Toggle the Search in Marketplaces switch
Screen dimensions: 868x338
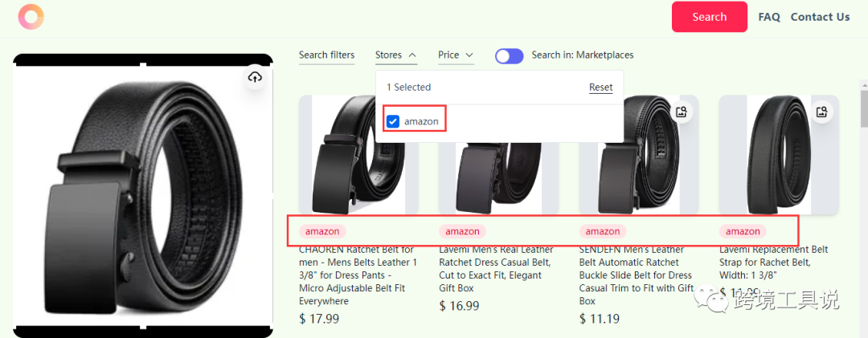509,55
